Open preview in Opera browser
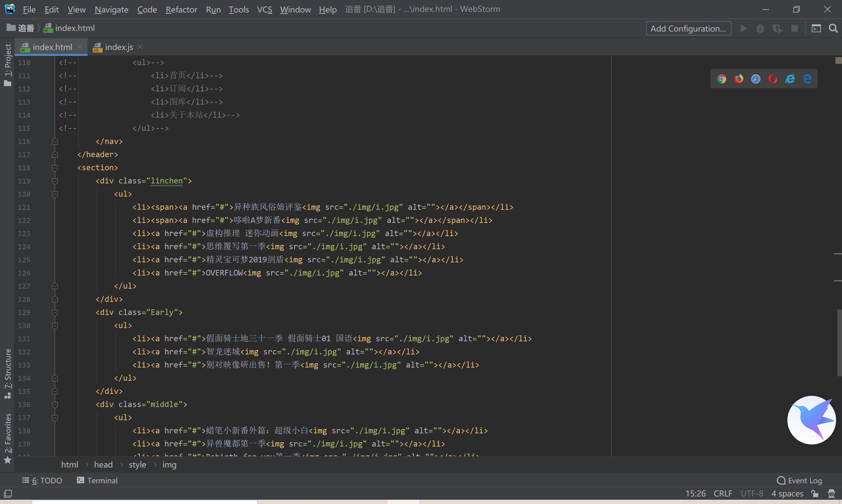 [x=773, y=79]
